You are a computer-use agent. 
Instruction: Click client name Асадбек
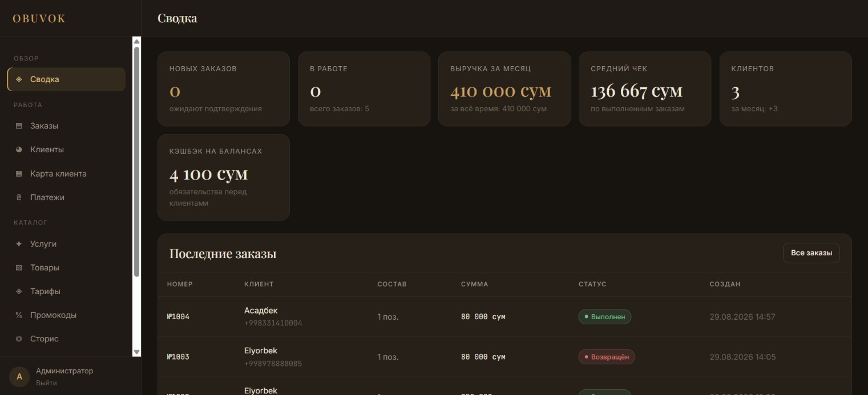[x=261, y=311]
